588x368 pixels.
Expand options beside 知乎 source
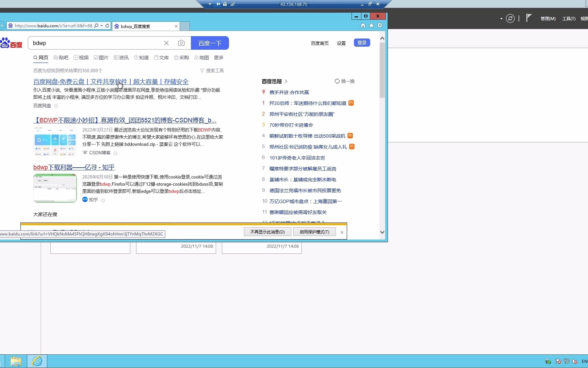coord(103,200)
